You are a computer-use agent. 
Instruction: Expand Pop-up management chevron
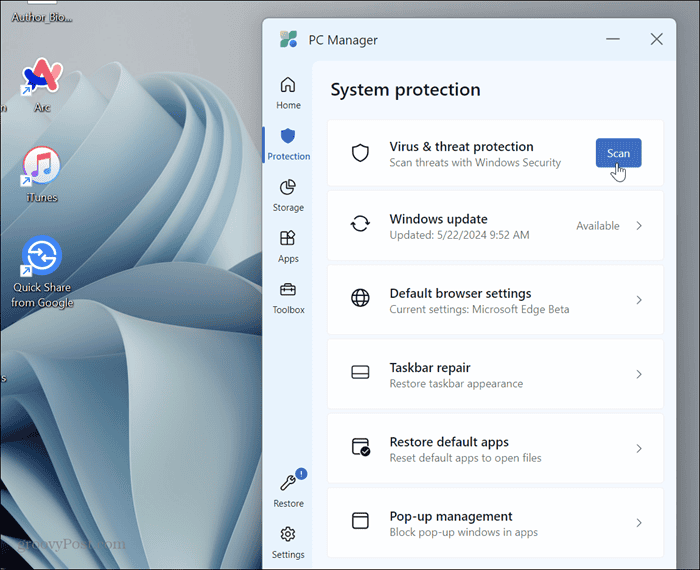coord(639,523)
